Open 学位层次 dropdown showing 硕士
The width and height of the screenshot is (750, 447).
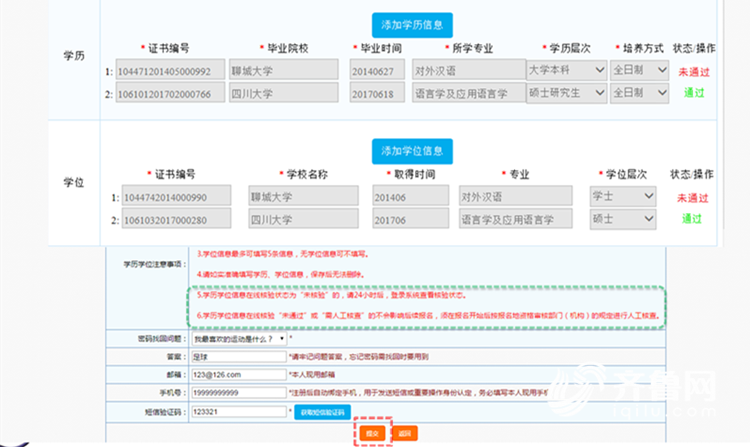pos(622,219)
